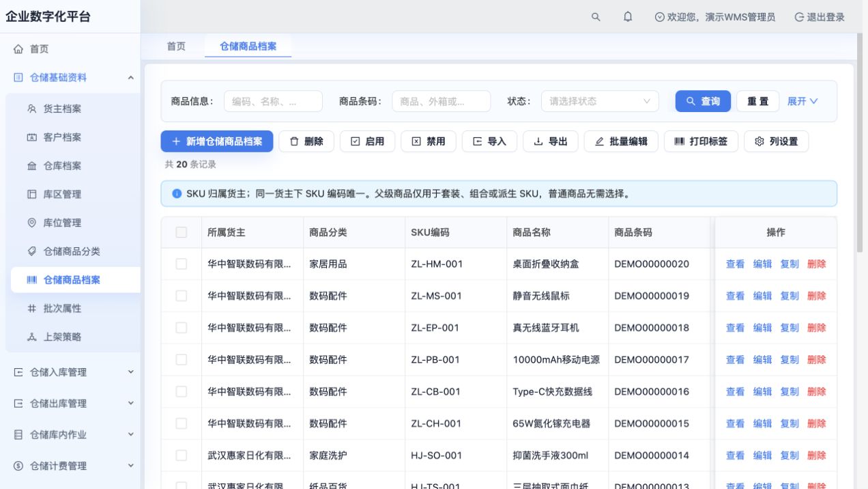Screen dimensions: 868x489
Task: Collapse the 仓储基础资料 menu chevron
Action: coord(131,78)
